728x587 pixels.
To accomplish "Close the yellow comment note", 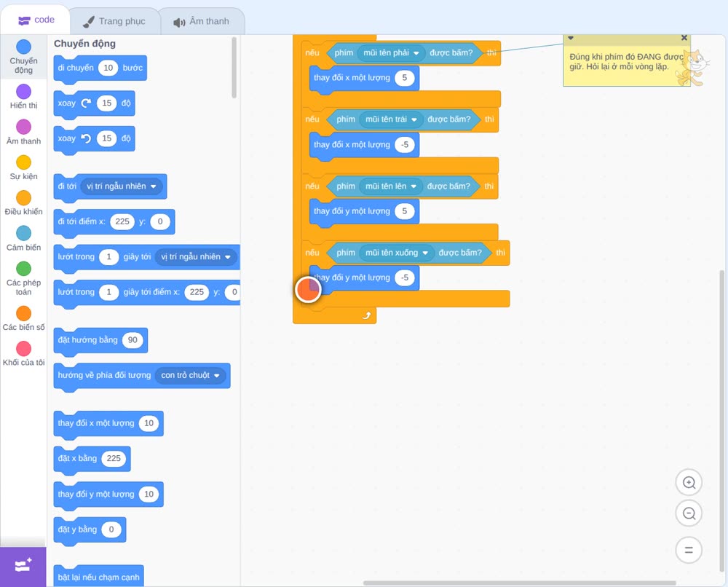I will coord(684,38).
